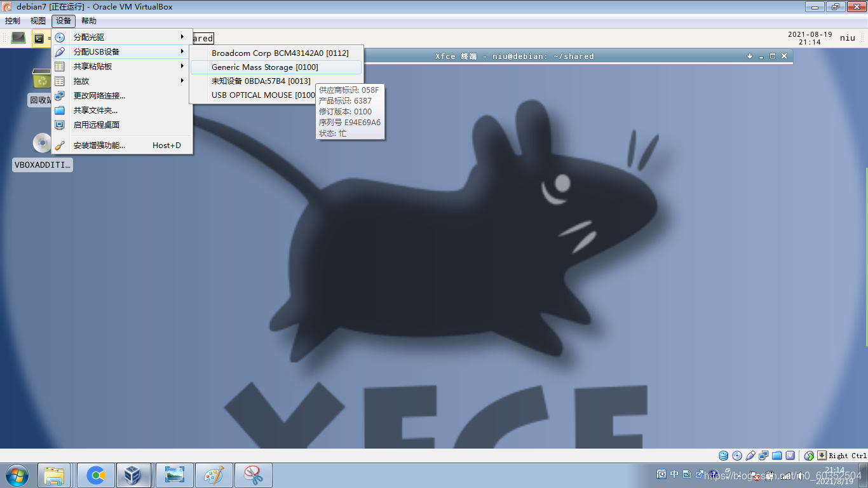Viewport: 868px width, 488px height.
Task: Click the Action Center flag tray icon
Action: [755, 475]
